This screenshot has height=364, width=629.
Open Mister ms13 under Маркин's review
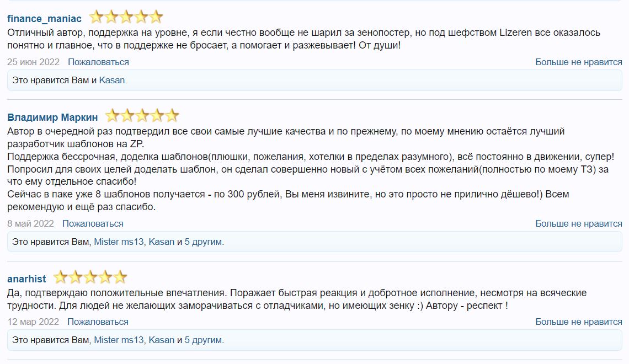(119, 242)
